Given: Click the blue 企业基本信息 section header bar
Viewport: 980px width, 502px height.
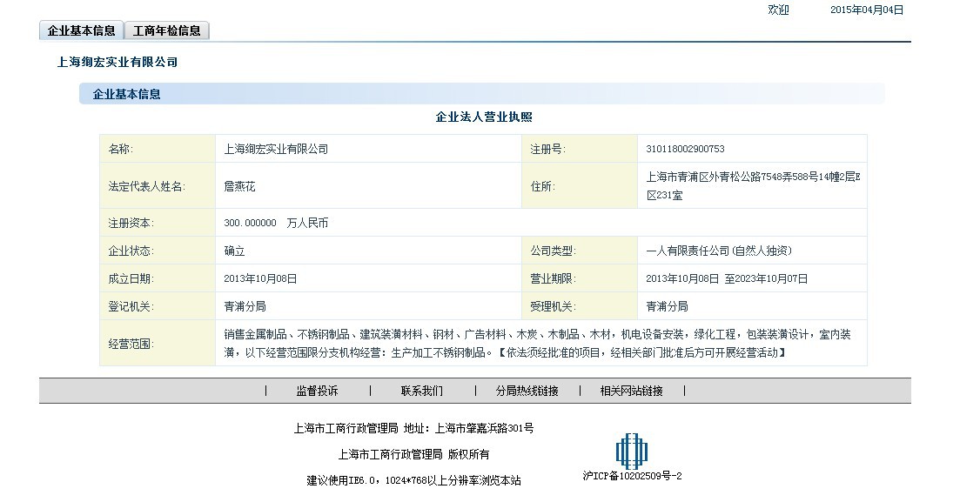Looking at the screenshot, I should pos(481,94).
